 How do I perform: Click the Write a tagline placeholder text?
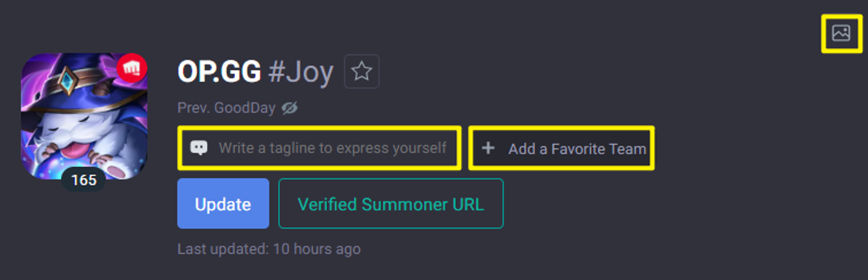click(x=332, y=148)
